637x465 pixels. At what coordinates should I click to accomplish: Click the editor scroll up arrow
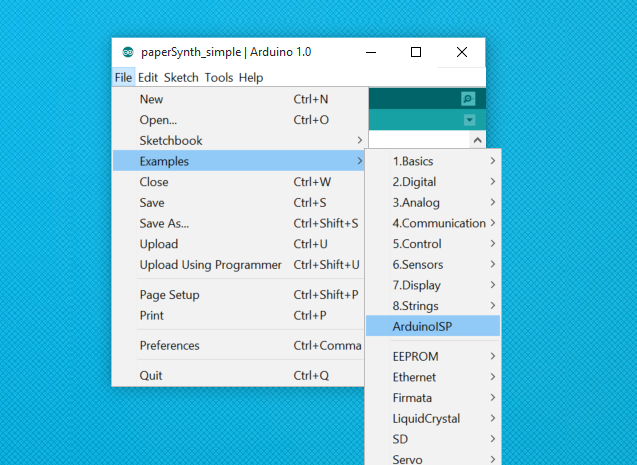coord(477,140)
